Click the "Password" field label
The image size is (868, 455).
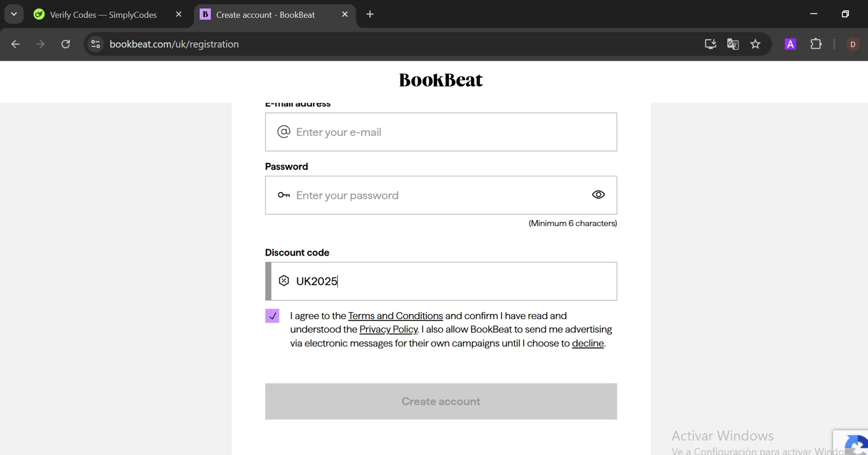[286, 167]
